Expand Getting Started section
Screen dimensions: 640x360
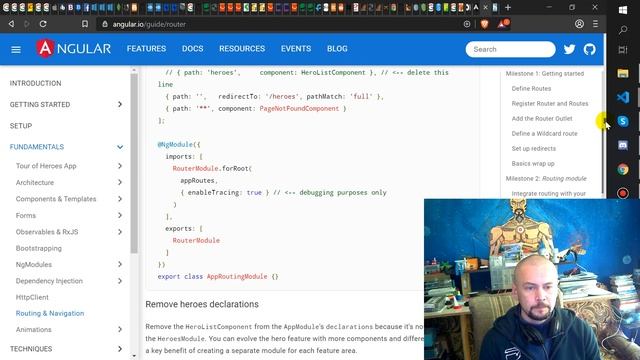120,104
